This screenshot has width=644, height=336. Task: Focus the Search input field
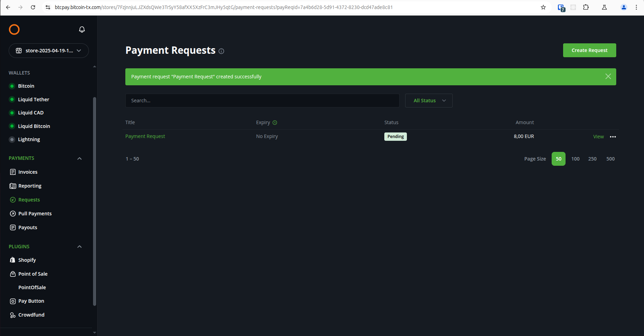[x=262, y=101]
